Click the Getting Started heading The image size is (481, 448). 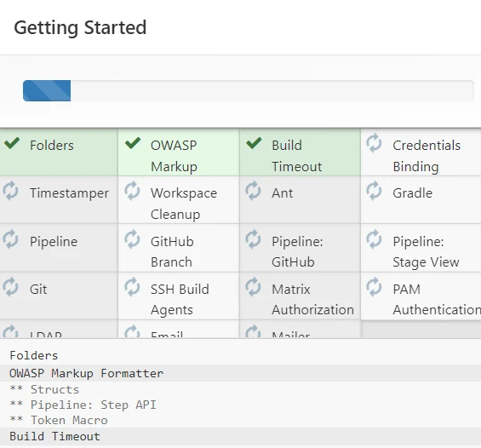80,28
